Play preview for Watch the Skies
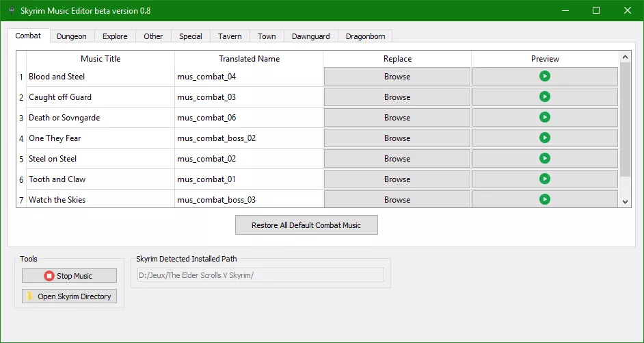The height and width of the screenshot is (343, 644). click(545, 199)
